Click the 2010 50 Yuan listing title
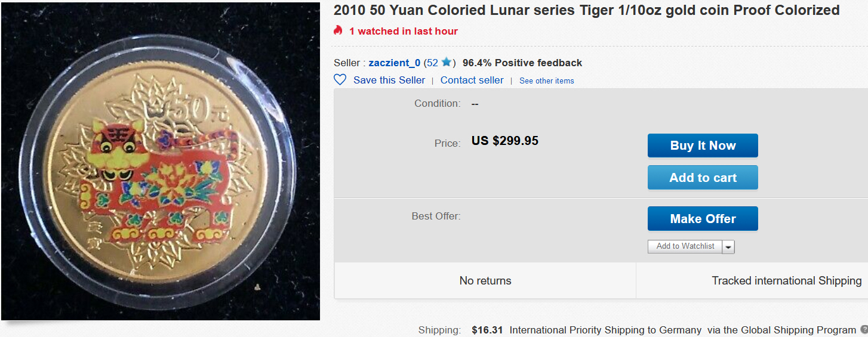Viewport: 868px width, 337px height. point(586,10)
